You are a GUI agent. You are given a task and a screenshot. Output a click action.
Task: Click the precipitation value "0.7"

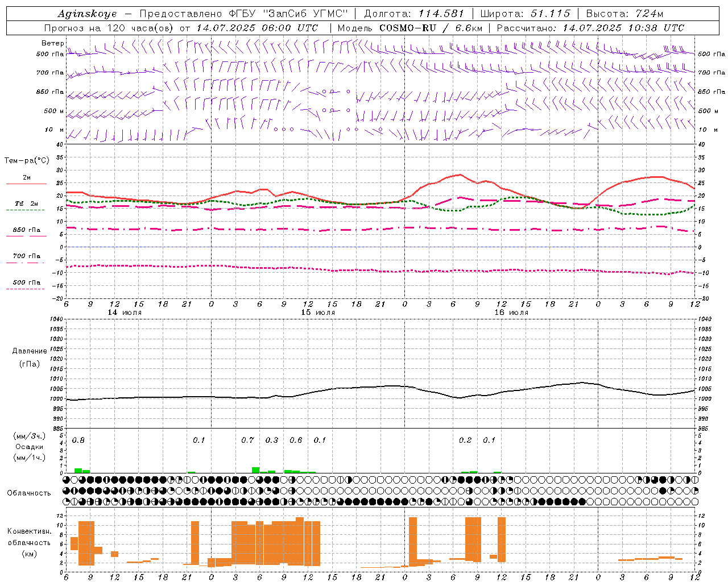[247, 440]
